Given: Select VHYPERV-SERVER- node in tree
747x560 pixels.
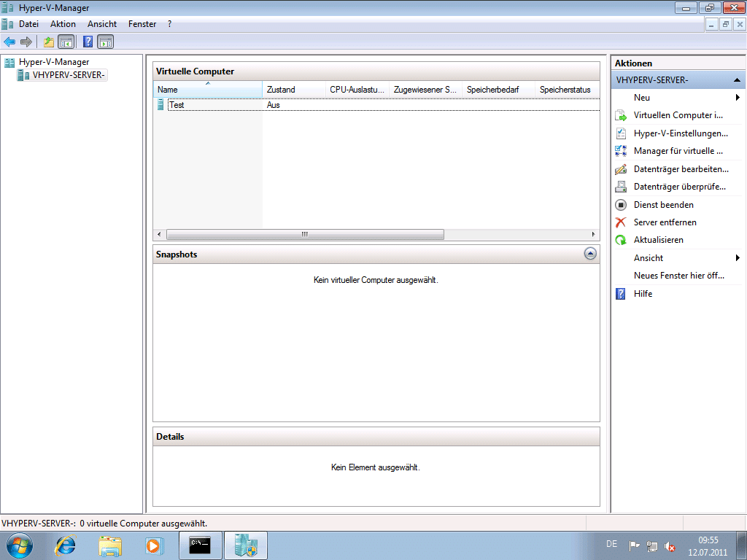Looking at the screenshot, I should coord(68,75).
